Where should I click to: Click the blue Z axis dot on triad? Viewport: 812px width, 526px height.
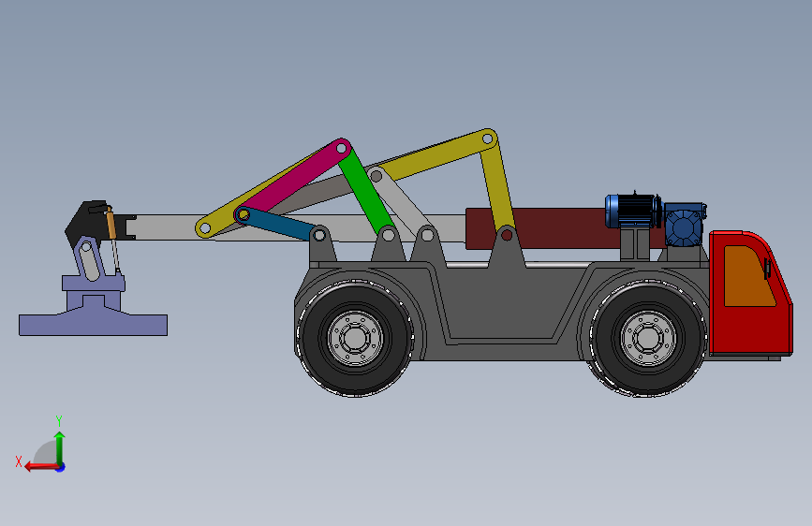[x=61, y=467]
